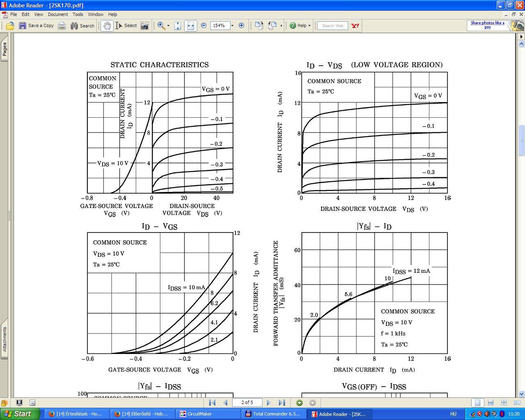This screenshot has height=420, width=525.
Task: Click the Bluetooth tray icon
Action: tap(502, 414)
